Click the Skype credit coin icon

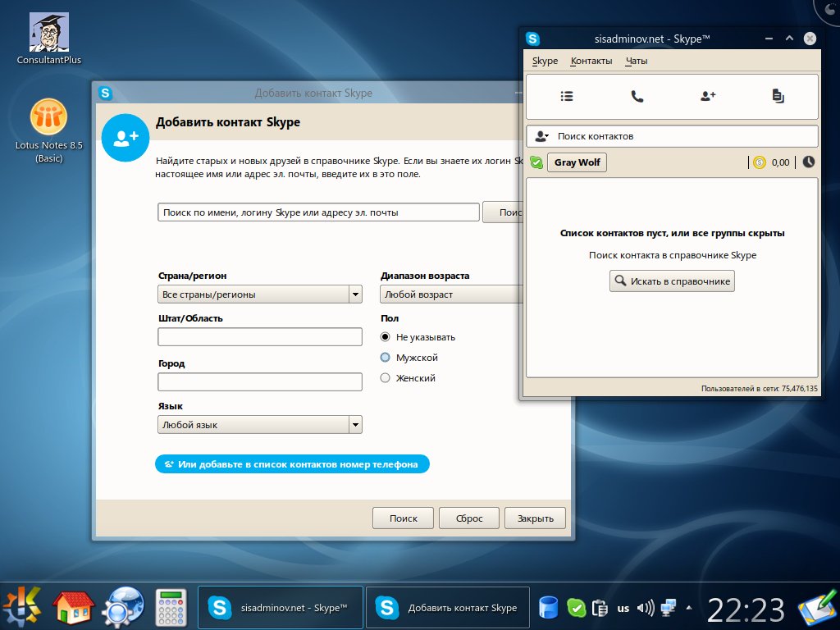point(760,162)
